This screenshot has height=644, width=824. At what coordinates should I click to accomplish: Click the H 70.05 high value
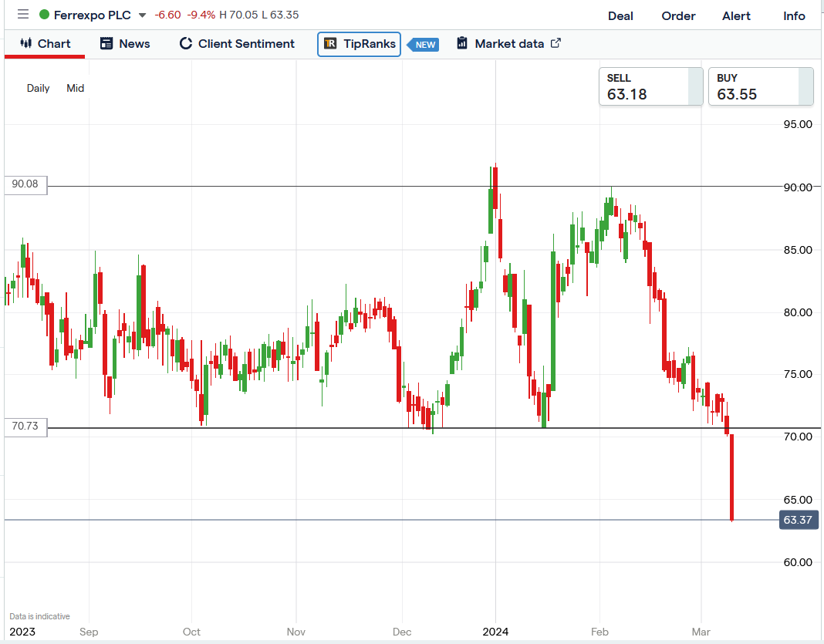(x=238, y=15)
